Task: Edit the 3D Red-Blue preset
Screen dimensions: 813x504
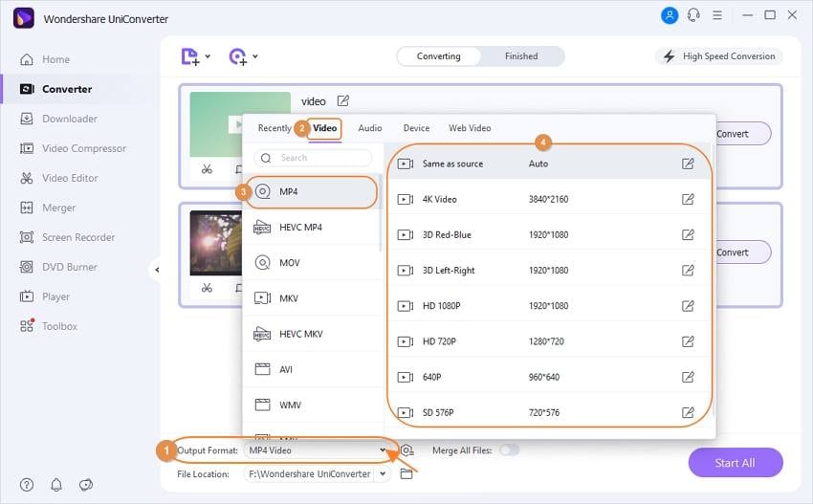Action: [688, 235]
